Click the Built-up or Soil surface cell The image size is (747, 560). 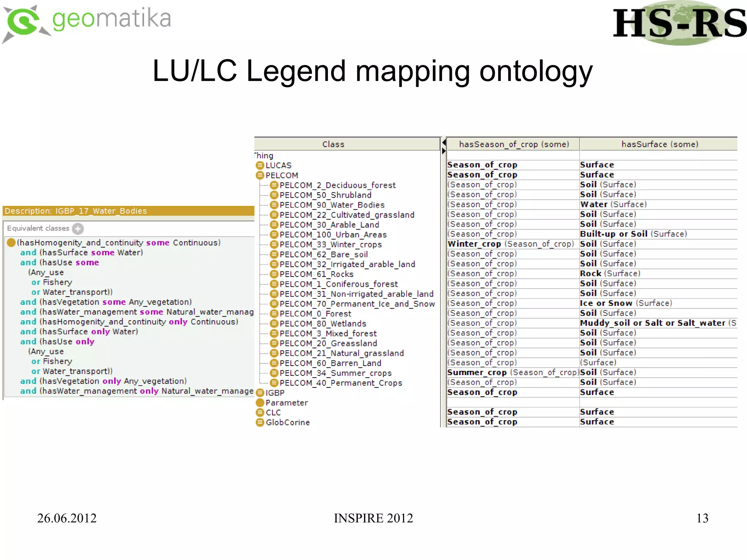click(x=659, y=234)
